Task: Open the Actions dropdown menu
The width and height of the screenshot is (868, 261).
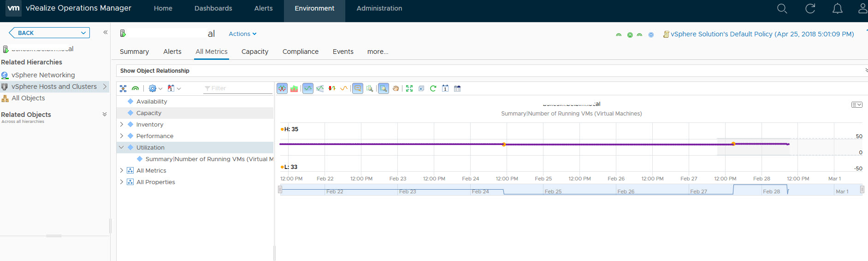Action: click(242, 34)
